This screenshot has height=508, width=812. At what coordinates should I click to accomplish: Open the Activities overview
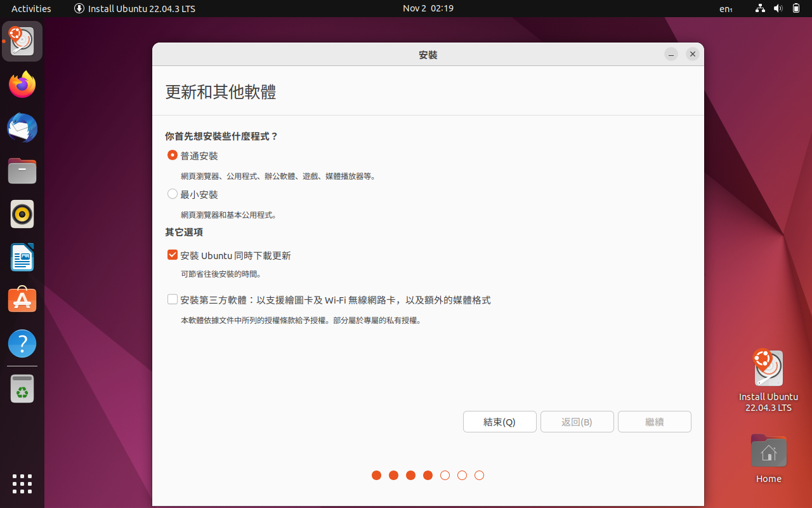pos(31,8)
